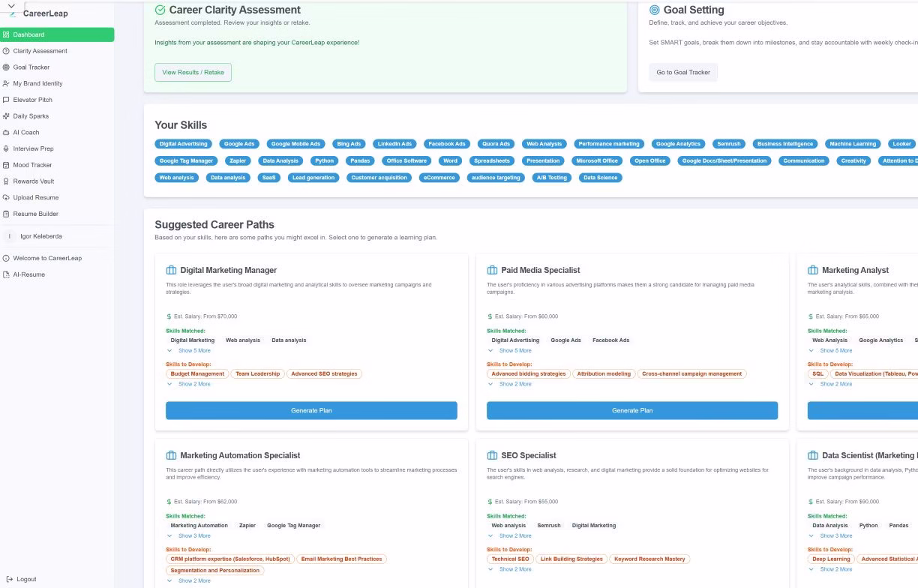
Task: Click View Results / Retake button
Action: [x=193, y=73]
